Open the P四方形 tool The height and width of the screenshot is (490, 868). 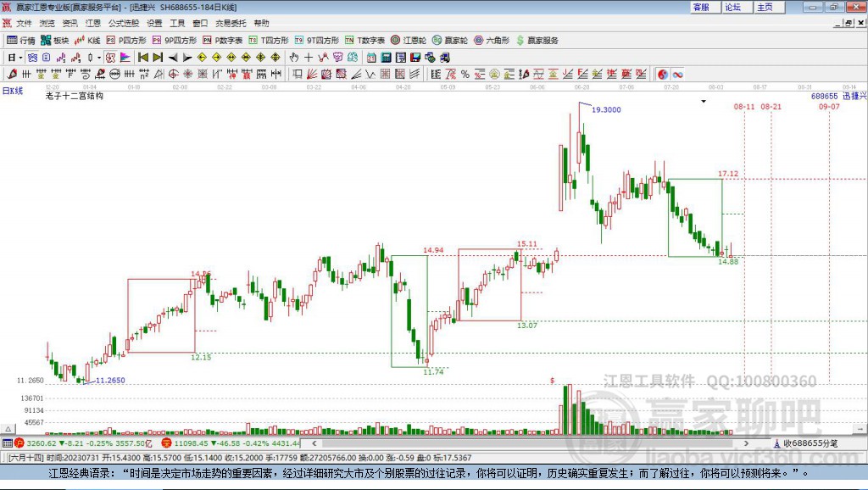pos(126,41)
